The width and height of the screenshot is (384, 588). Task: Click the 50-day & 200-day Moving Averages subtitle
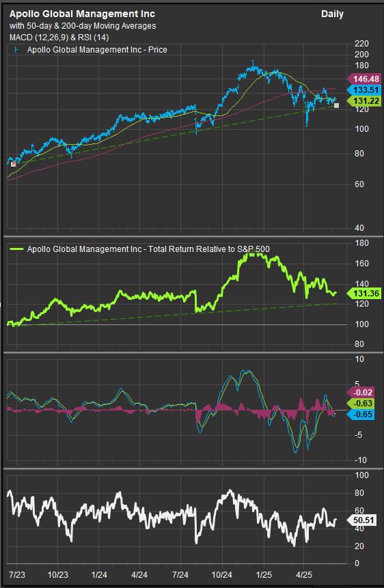pyautogui.click(x=83, y=26)
